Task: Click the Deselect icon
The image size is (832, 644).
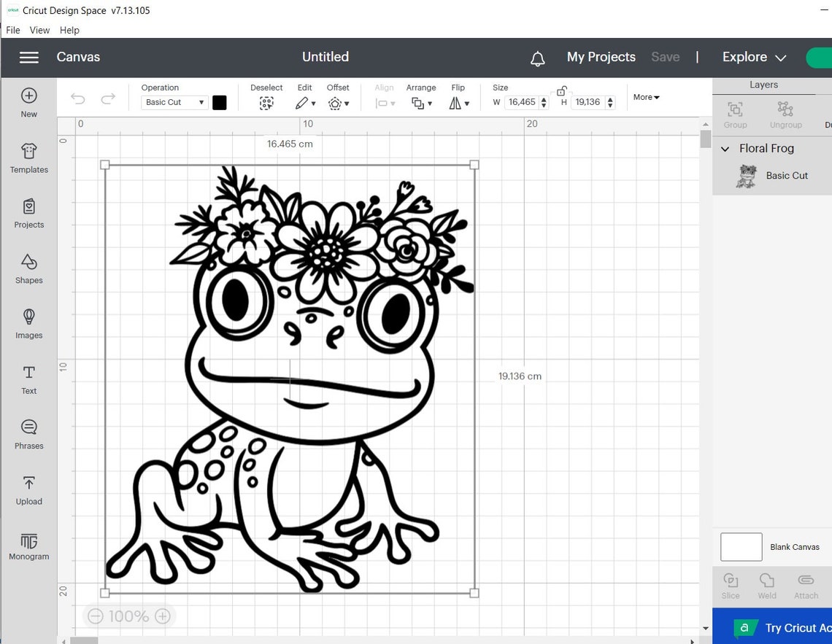Action: tap(266, 103)
